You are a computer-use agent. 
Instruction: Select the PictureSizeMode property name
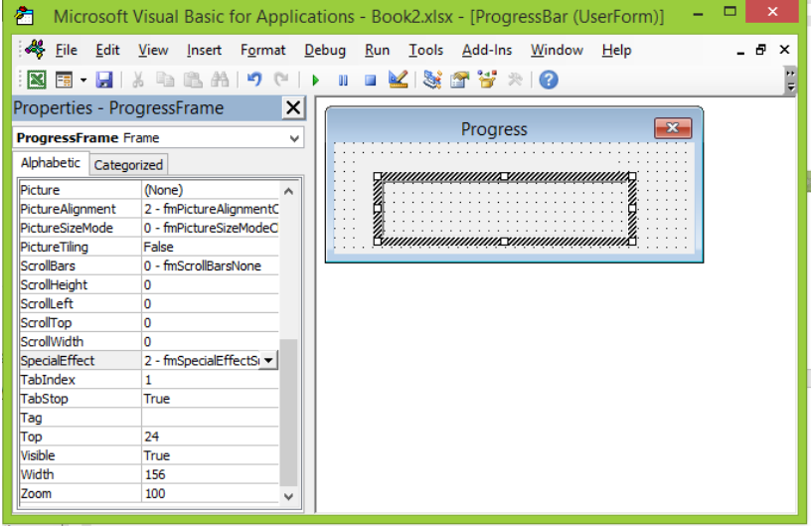[x=80, y=228]
